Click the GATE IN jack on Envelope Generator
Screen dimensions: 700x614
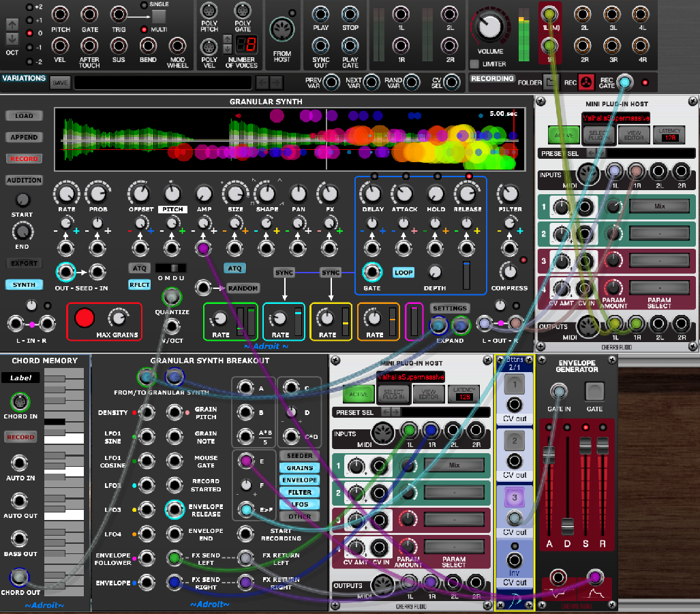(x=558, y=391)
